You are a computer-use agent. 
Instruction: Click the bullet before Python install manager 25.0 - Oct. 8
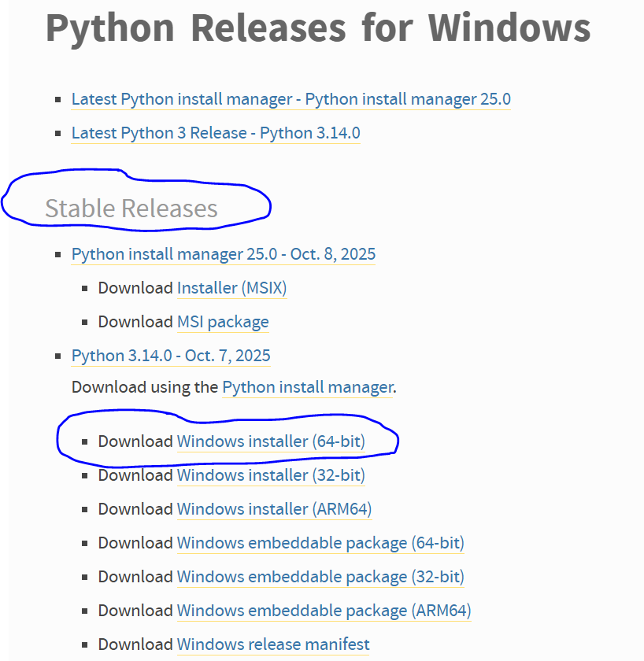coord(58,255)
